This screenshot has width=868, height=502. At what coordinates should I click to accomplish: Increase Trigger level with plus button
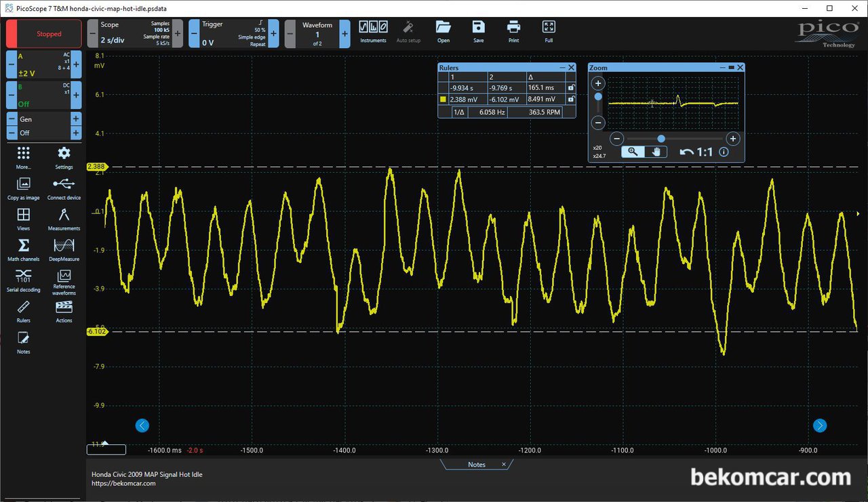point(273,34)
